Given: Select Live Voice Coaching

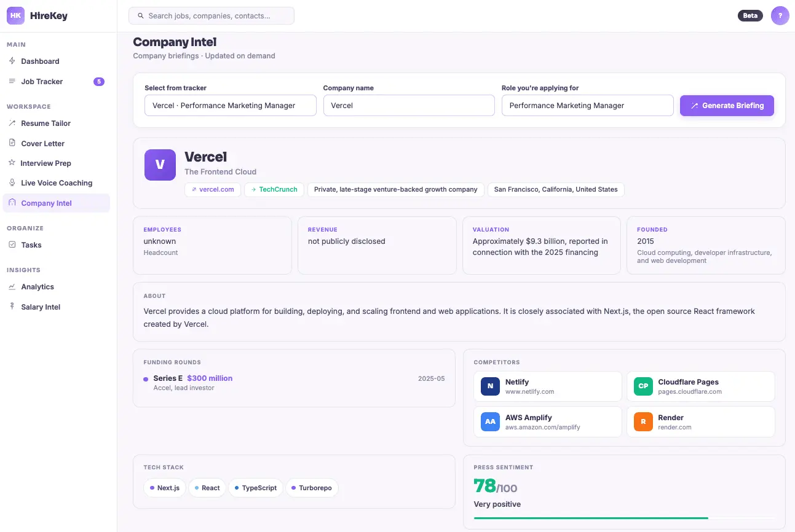Looking at the screenshot, I should pos(57,182).
